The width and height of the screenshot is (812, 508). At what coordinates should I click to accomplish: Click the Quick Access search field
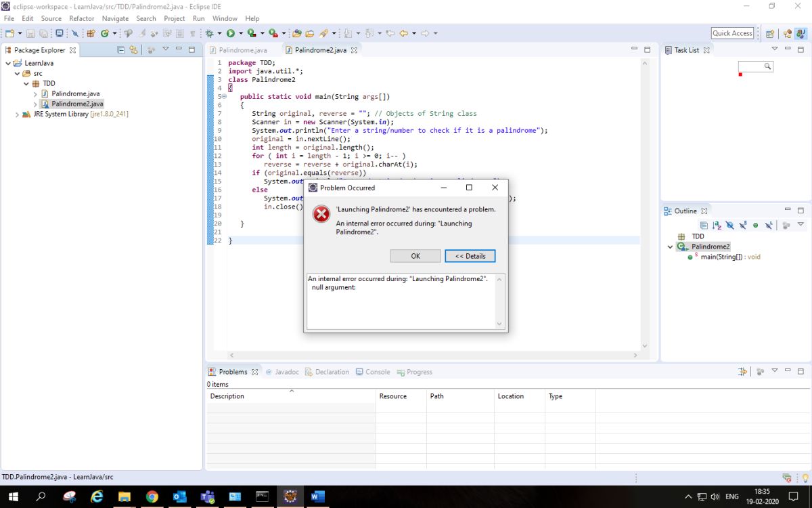click(x=732, y=33)
